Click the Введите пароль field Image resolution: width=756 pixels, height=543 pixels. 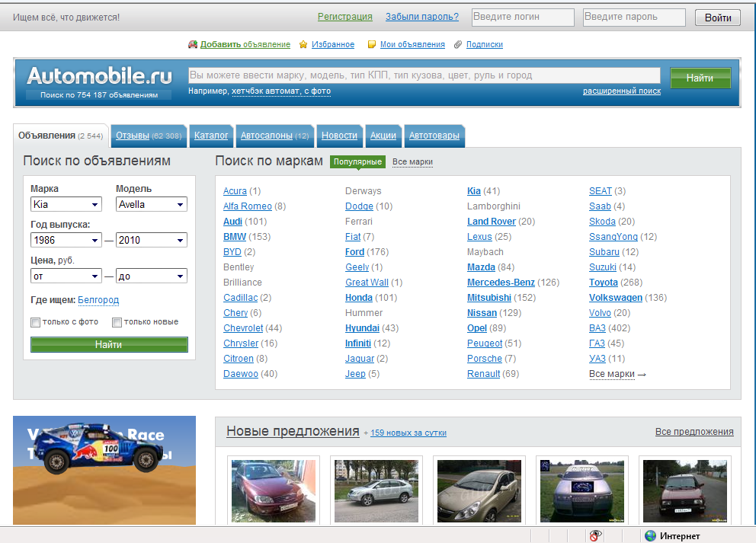click(x=634, y=18)
